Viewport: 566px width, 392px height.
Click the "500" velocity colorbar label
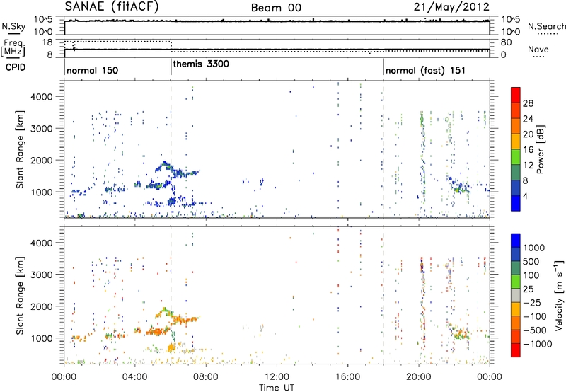[531, 261]
